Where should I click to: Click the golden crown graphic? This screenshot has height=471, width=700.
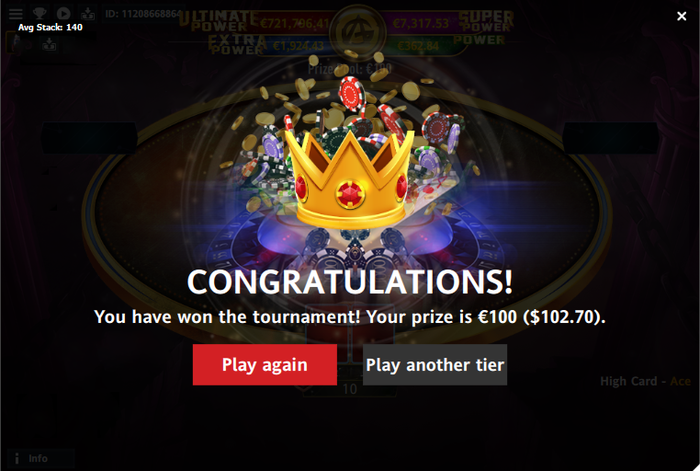click(x=350, y=179)
